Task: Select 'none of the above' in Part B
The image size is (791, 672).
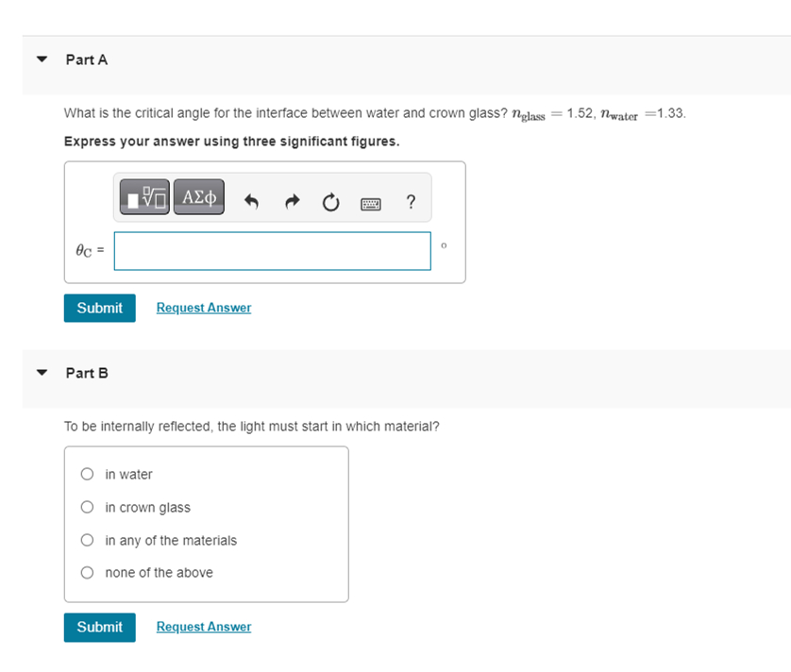Action: 86,572
